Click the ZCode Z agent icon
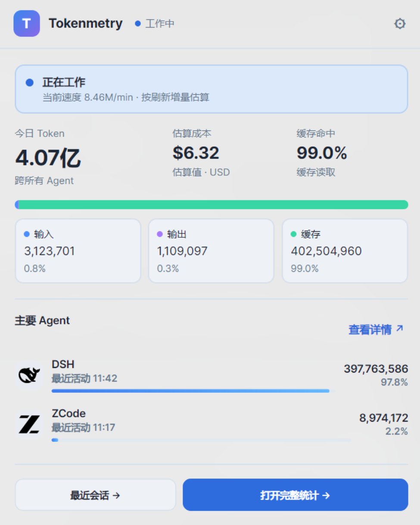The width and height of the screenshot is (420, 525). 29,424
